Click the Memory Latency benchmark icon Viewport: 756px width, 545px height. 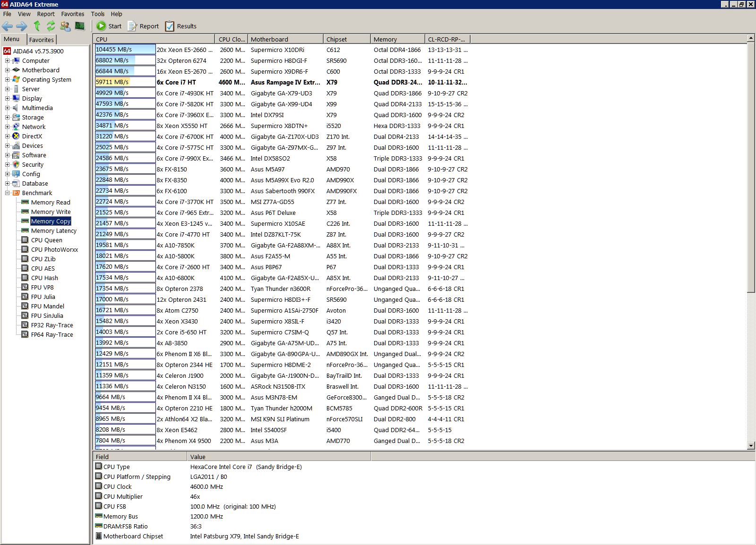pyautogui.click(x=25, y=230)
